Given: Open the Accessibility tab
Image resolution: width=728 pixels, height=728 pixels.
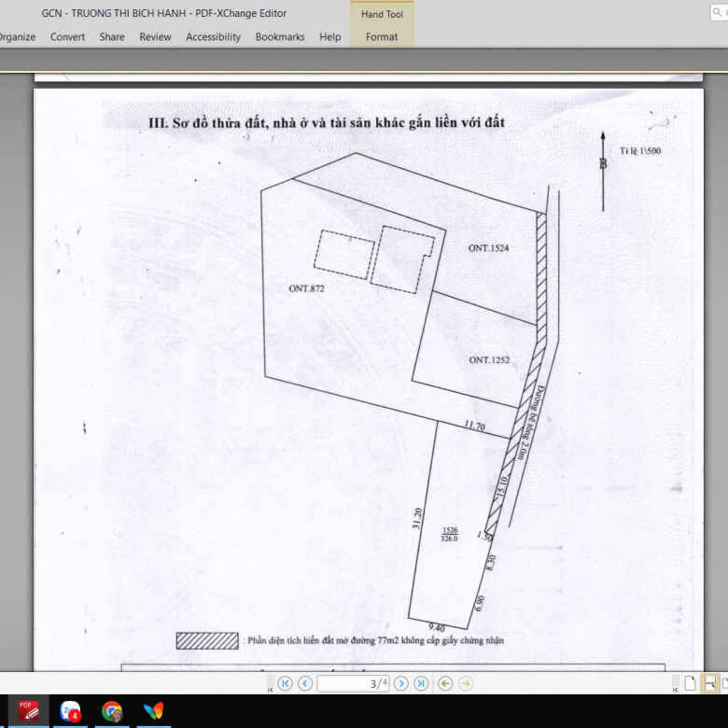Looking at the screenshot, I should click(213, 37).
